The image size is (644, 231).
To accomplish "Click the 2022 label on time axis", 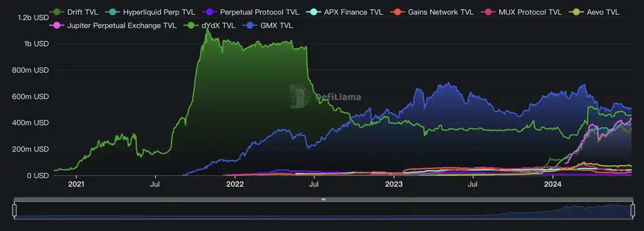I will (x=235, y=184).
